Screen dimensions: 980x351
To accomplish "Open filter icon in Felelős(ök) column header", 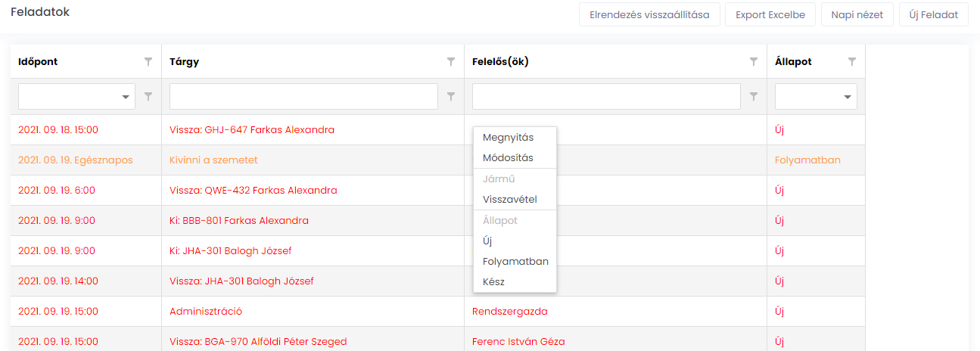I will point(754,62).
